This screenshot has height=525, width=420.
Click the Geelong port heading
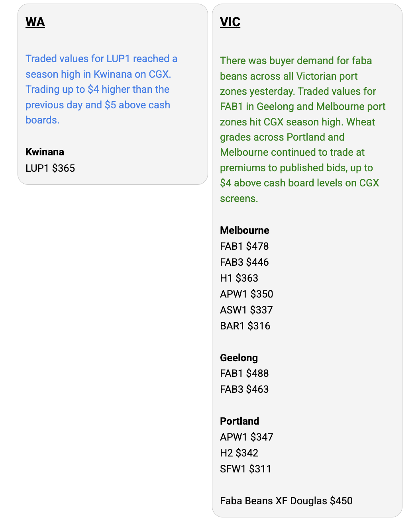(x=239, y=358)
